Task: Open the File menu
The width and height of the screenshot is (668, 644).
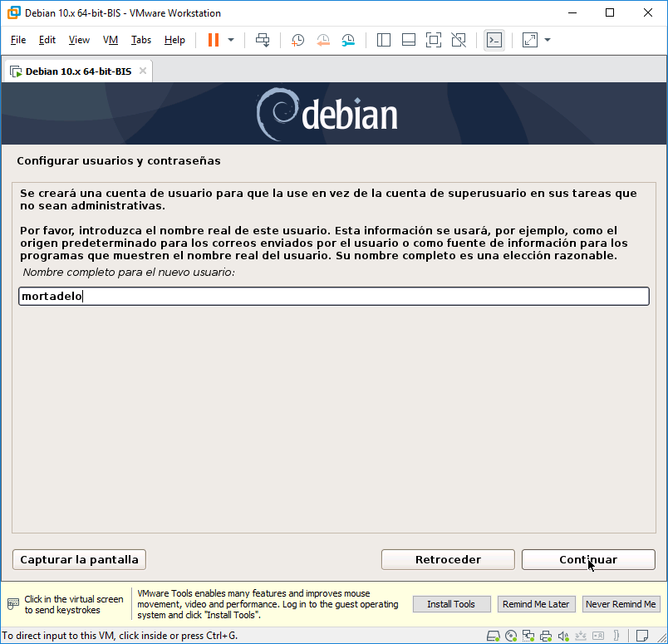Action: [x=18, y=40]
